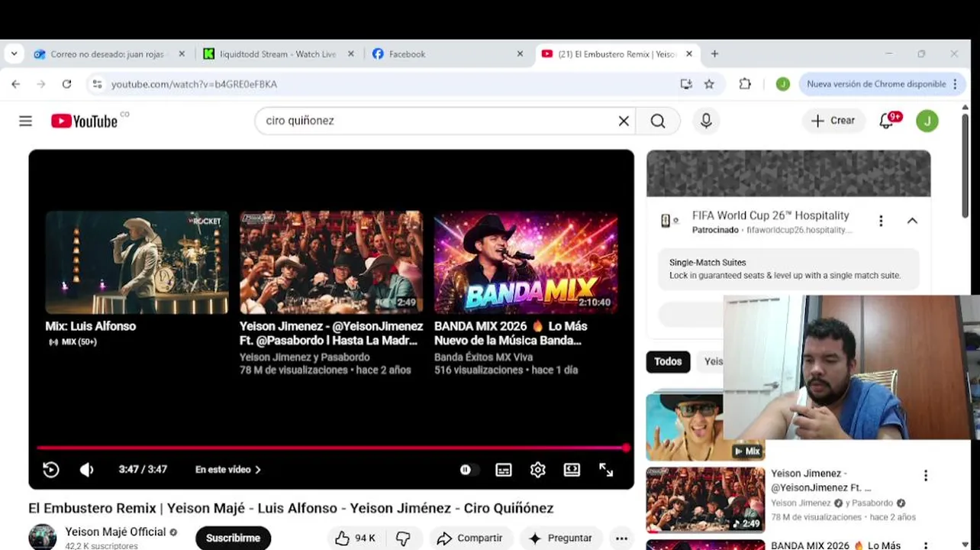The height and width of the screenshot is (550, 980).
Task: Play Hasta La Madre endscreen thumbnail
Action: [331, 263]
